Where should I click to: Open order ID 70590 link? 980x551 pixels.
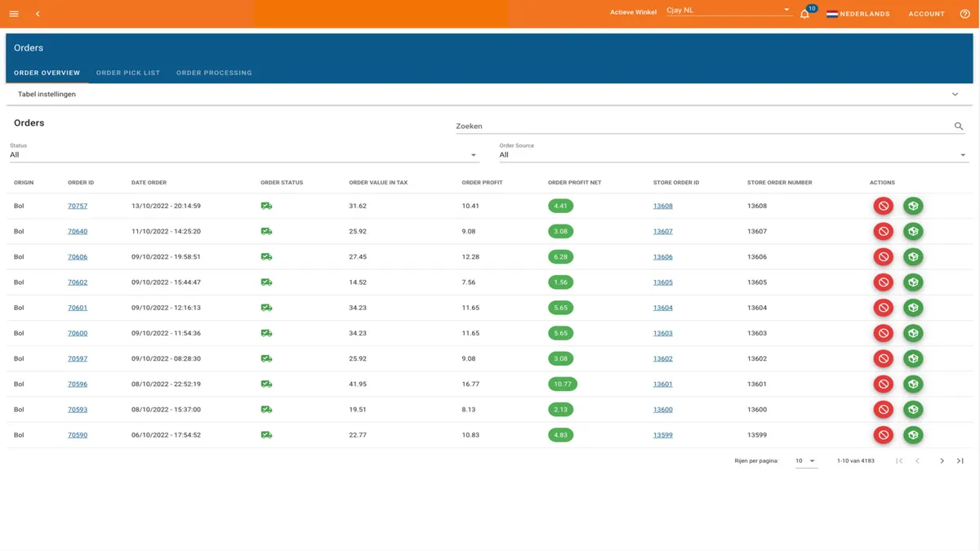[x=78, y=435]
